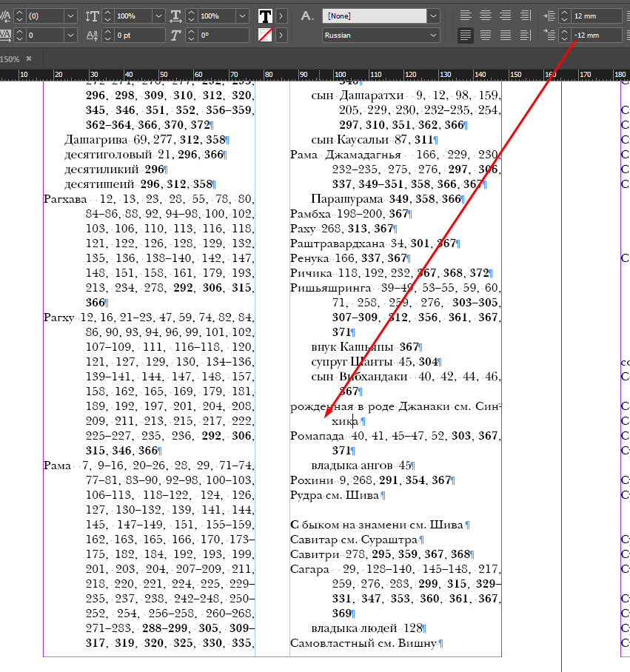Expand the vertical scale 100% dropdown
This screenshot has height=672, width=630.
click(158, 16)
